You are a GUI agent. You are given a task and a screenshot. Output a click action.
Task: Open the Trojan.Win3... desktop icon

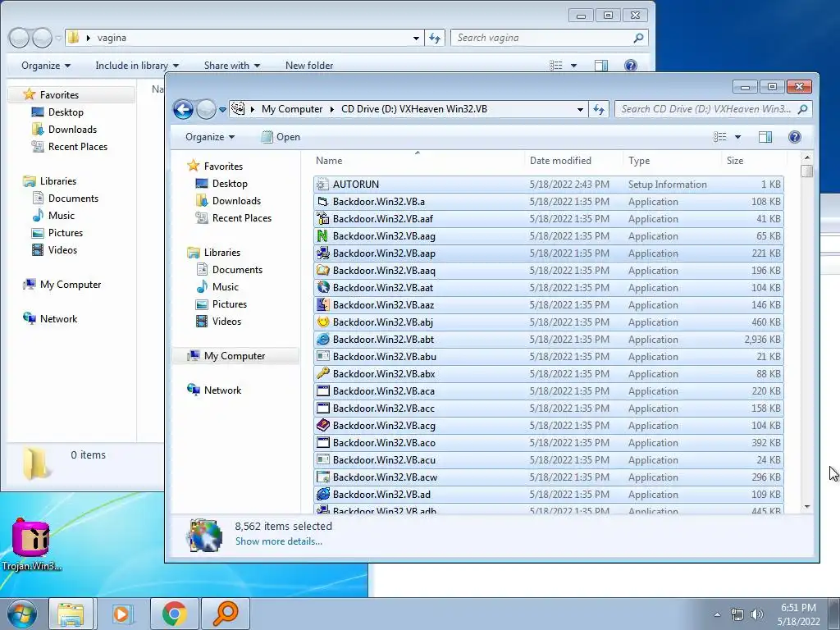[x=31, y=543]
